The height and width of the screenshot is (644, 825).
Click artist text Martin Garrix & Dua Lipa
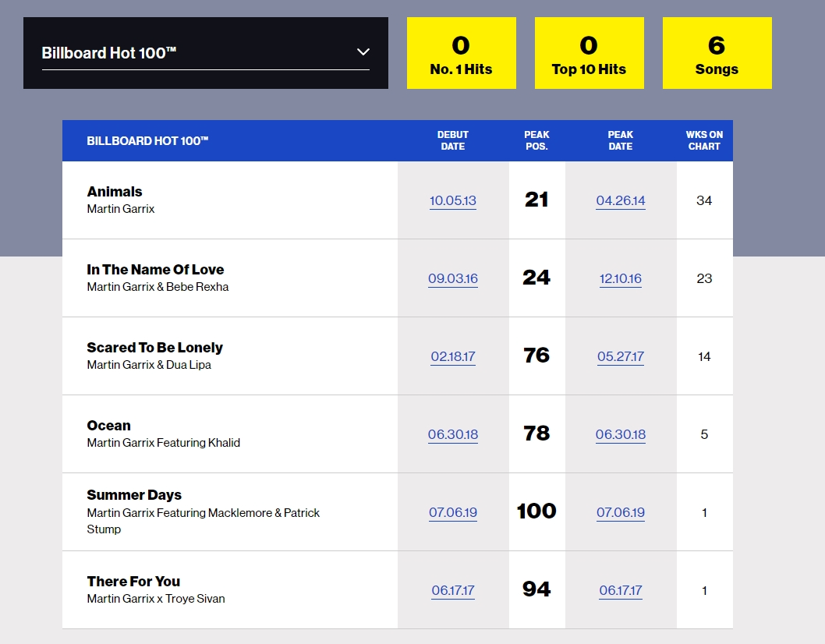(149, 365)
